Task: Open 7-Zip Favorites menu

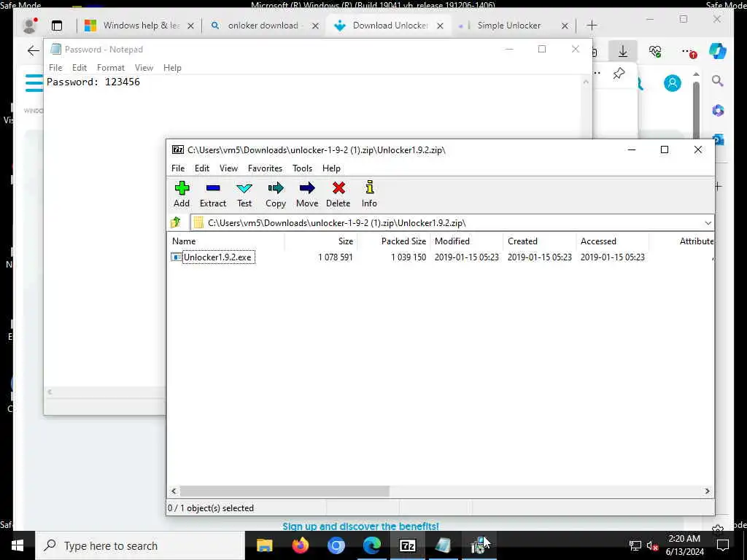Action: [x=265, y=168]
